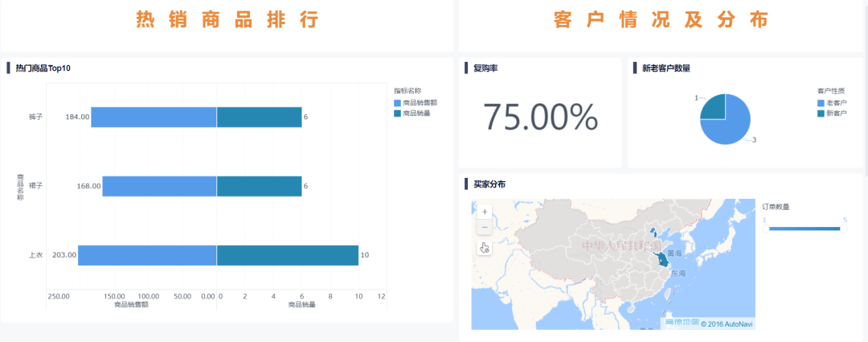Click the 热门商品Top10 panel title
This screenshot has height=342, width=868.
[43, 68]
